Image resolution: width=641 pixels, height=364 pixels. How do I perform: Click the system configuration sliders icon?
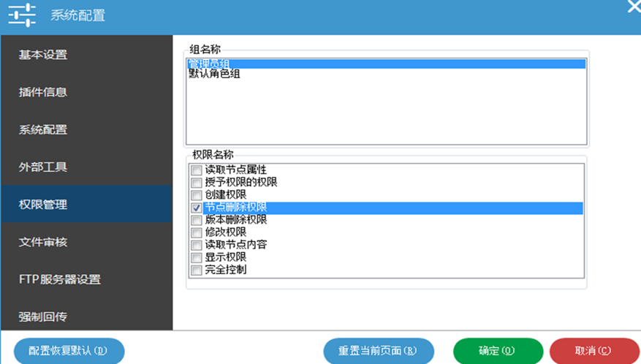coord(22,15)
